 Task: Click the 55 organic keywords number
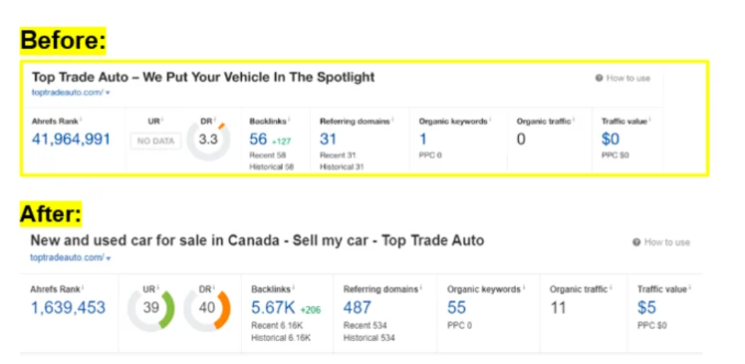pyautogui.click(x=457, y=307)
